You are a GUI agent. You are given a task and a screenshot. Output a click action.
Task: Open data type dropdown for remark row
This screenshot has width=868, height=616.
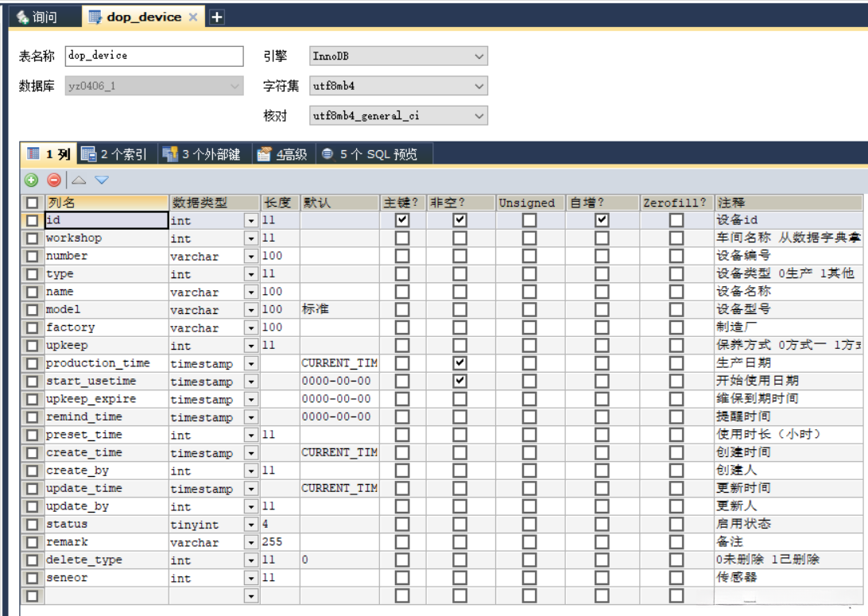(251, 542)
